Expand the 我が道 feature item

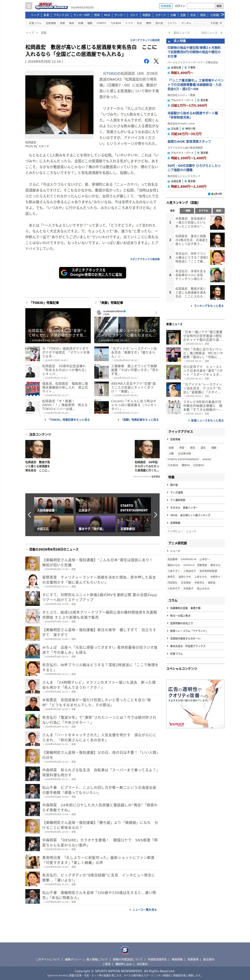[195, 485]
